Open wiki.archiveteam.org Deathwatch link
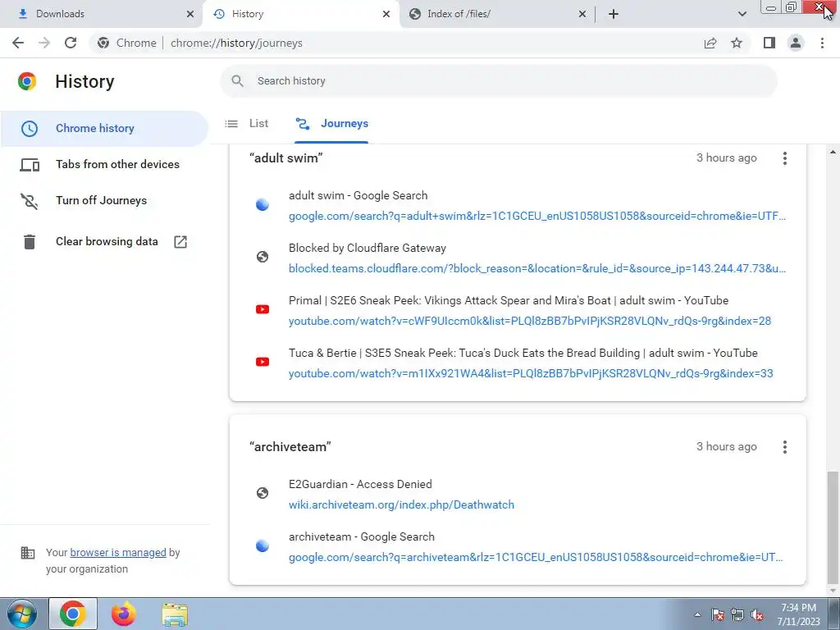Viewport: 840px width, 630px height. 401,505
